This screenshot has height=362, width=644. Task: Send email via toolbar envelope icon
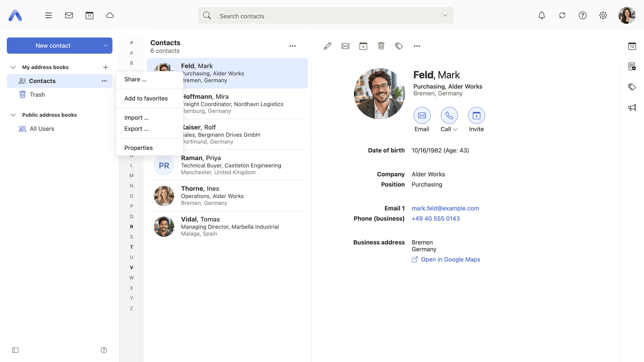[x=345, y=46]
